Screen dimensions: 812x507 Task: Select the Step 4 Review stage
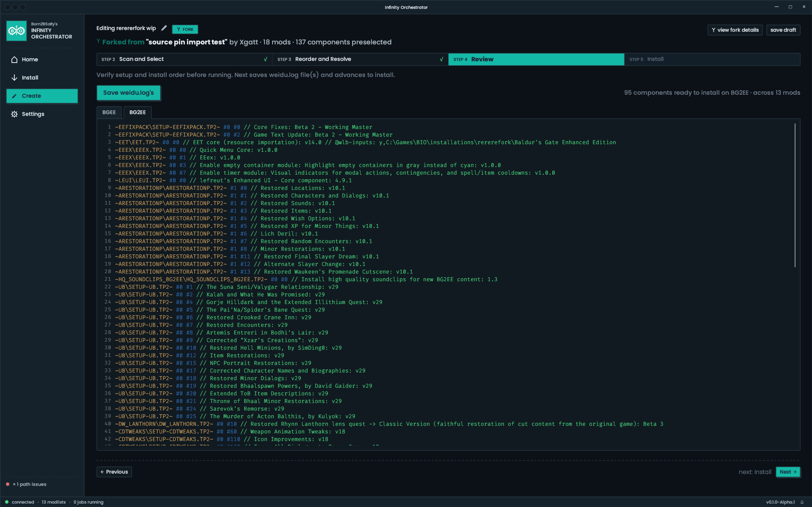tap(536, 59)
